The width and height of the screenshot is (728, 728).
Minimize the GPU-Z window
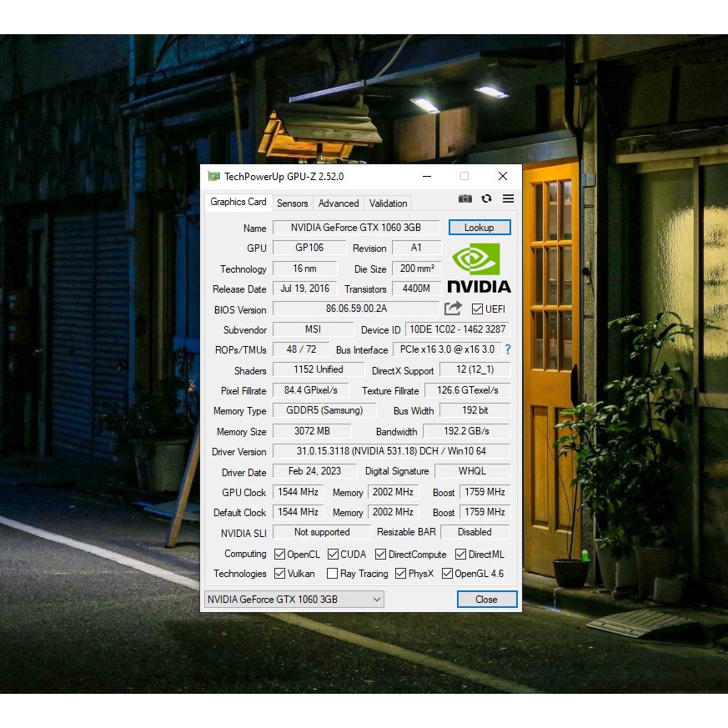click(427, 177)
